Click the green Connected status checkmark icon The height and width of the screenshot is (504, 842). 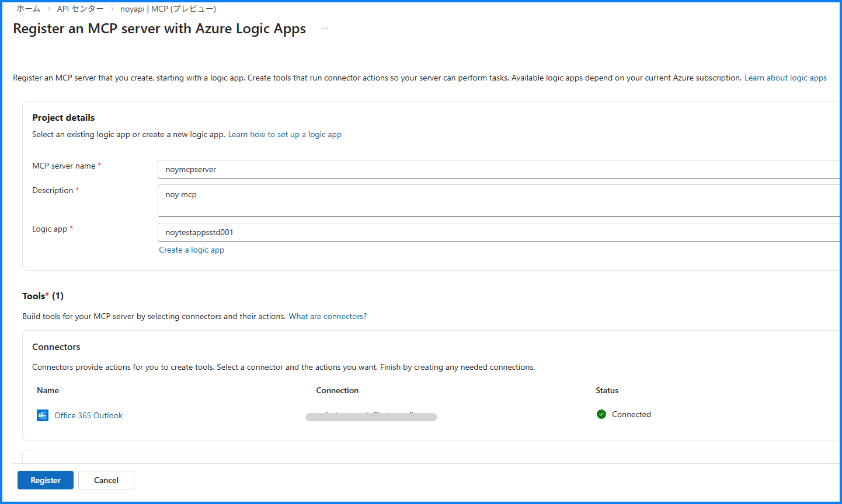coord(601,414)
